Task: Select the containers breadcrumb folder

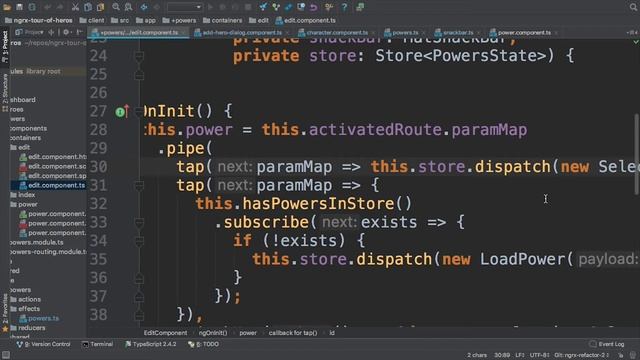Action: pos(222,20)
